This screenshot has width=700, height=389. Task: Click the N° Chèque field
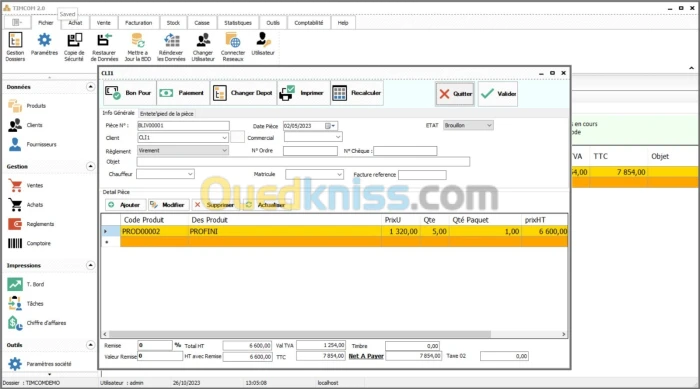(x=405, y=151)
